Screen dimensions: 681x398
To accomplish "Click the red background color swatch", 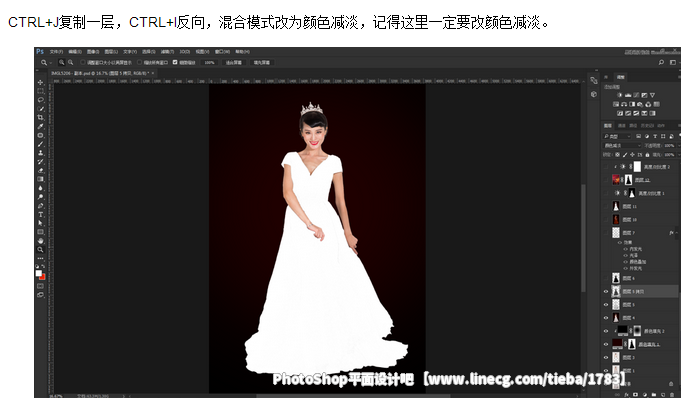I will (x=43, y=277).
